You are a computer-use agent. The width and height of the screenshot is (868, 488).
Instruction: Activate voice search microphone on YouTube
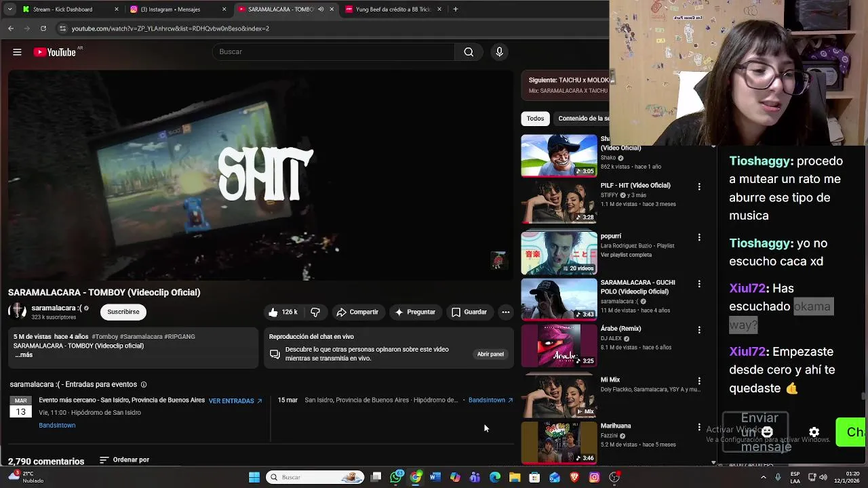tap(499, 52)
